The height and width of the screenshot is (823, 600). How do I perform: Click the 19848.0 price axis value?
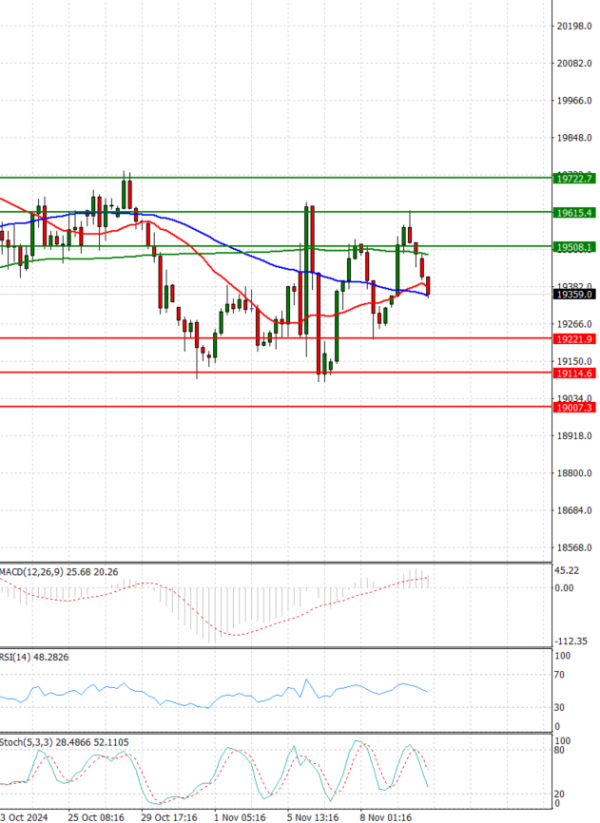(x=574, y=138)
